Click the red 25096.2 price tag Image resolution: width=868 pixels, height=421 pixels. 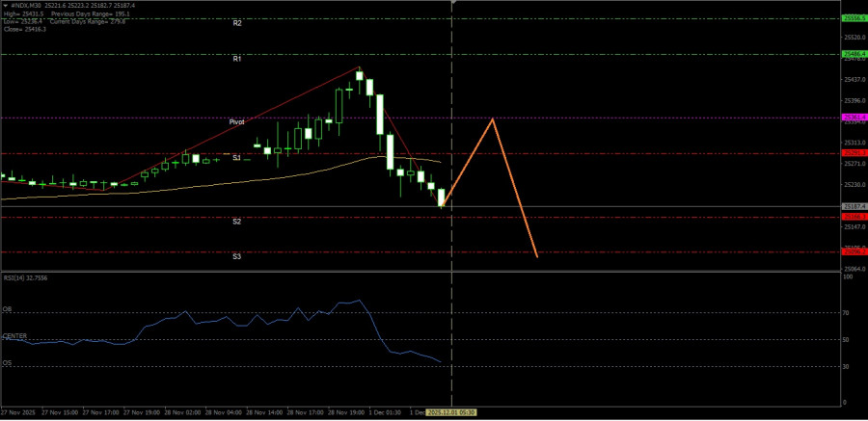(854, 251)
